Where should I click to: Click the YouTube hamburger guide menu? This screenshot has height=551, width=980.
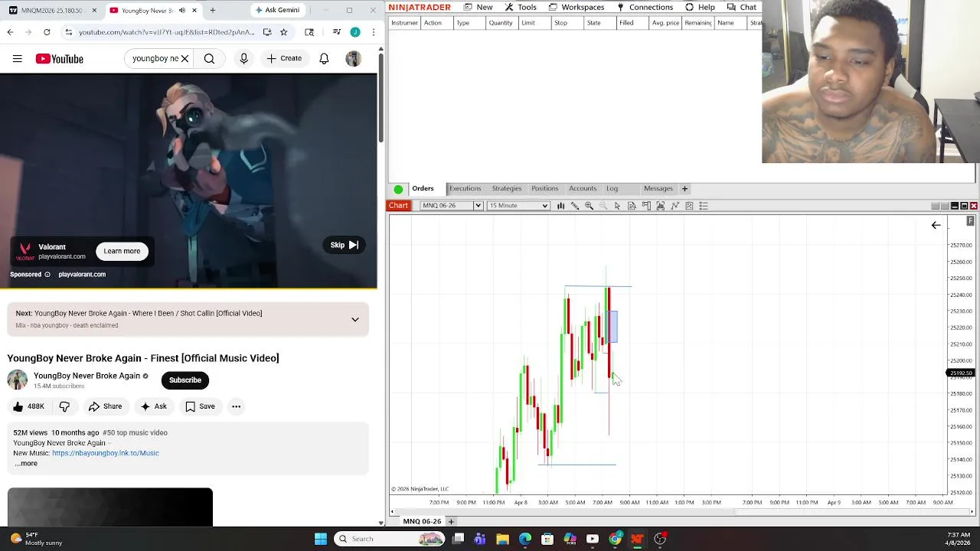pos(17,59)
